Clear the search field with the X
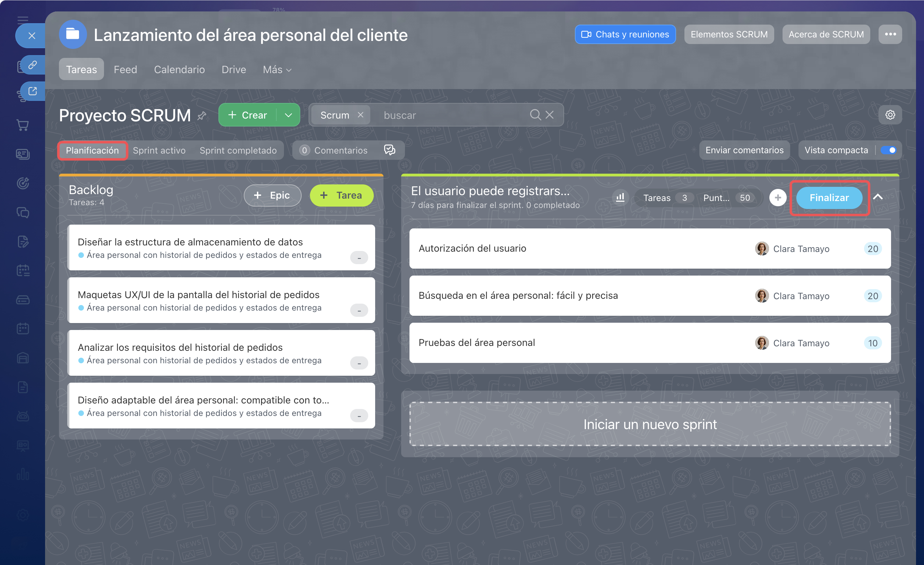The height and width of the screenshot is (565, 924). pos(550,115)
